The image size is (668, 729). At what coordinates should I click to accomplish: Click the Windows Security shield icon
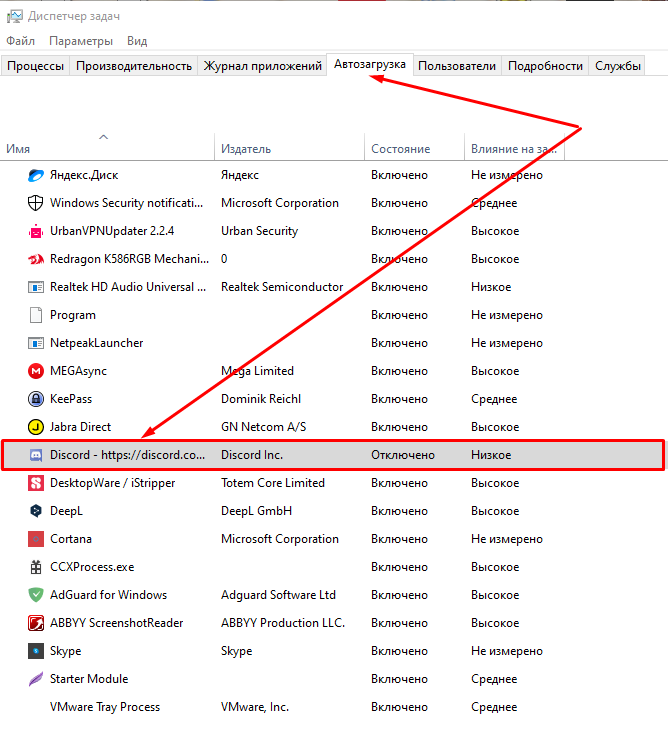point(36,203)
